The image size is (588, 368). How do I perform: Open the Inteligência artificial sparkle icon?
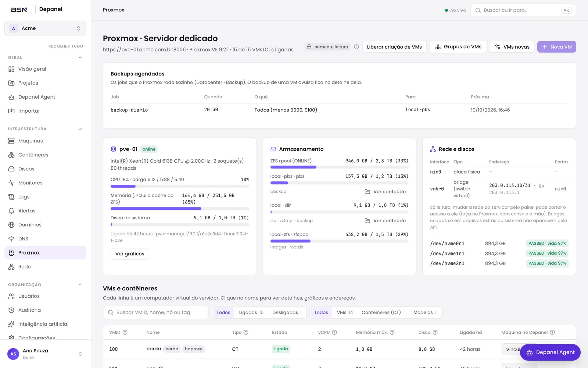11,324
